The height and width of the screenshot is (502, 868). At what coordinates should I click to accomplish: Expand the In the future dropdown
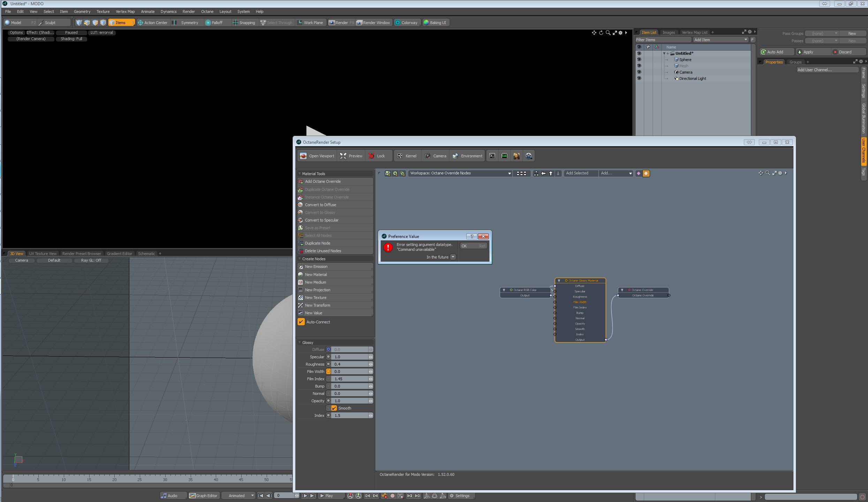453,257
